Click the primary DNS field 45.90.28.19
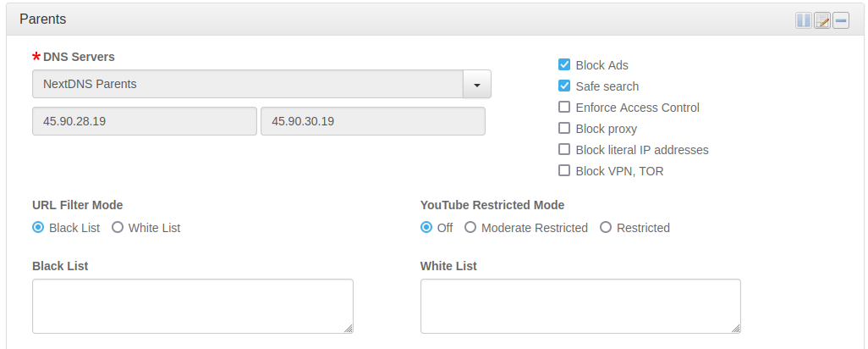This screenshot has height=349, width=868. click(x=144, y=121)
